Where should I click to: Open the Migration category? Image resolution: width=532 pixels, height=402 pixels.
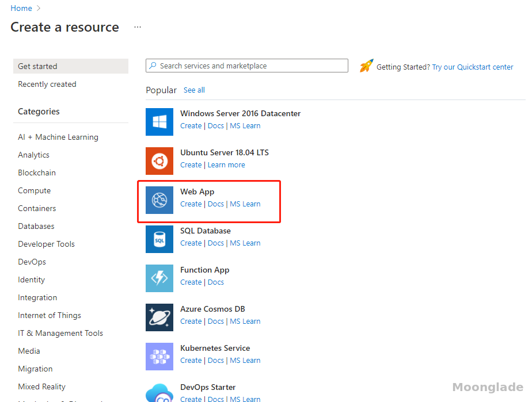[x=35, y=369]
